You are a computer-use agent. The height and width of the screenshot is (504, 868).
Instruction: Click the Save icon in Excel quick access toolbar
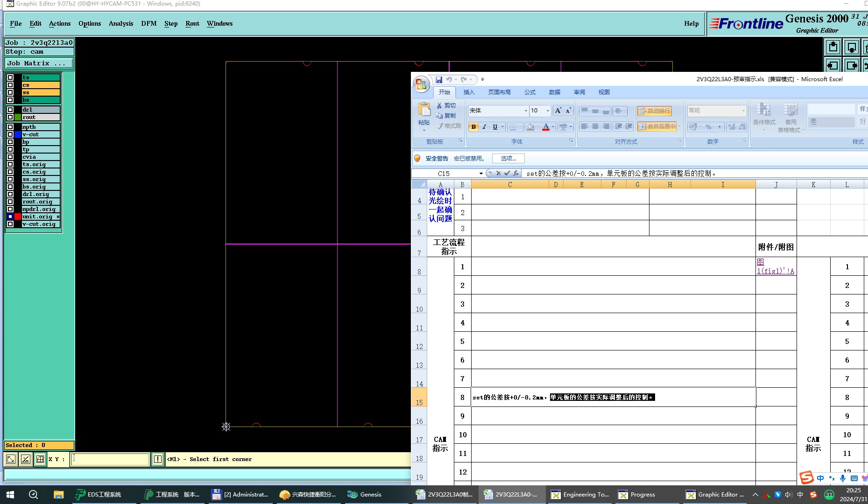coord(438,80)
